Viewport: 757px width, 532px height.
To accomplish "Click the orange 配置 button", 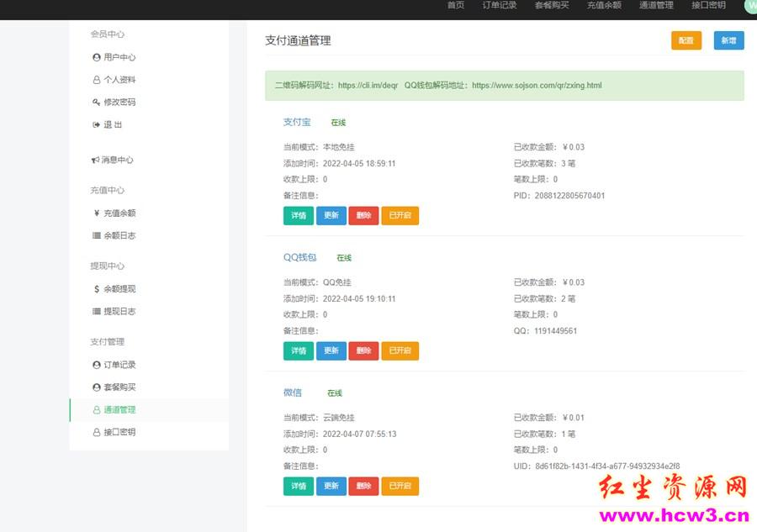I will tap(686, 40).
